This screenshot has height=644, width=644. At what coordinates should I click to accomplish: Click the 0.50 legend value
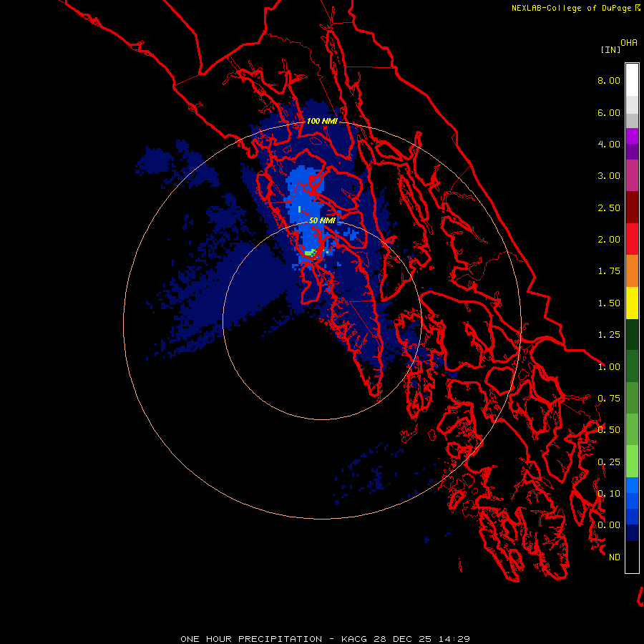609,430
